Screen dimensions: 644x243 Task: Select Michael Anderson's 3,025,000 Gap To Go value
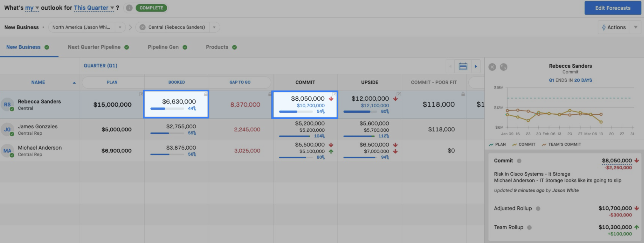247,151
